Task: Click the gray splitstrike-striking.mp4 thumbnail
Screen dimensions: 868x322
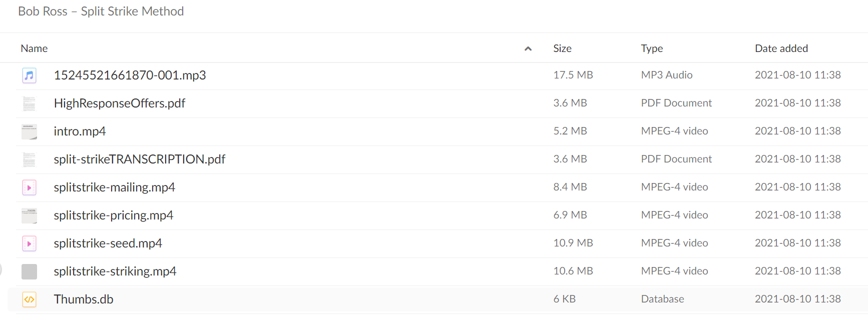Action: coord(29,271)
